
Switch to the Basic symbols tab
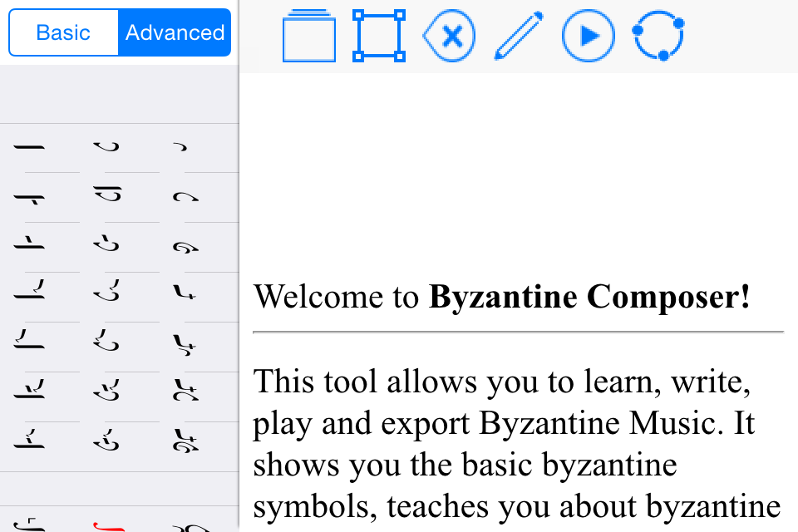(64, 32)
